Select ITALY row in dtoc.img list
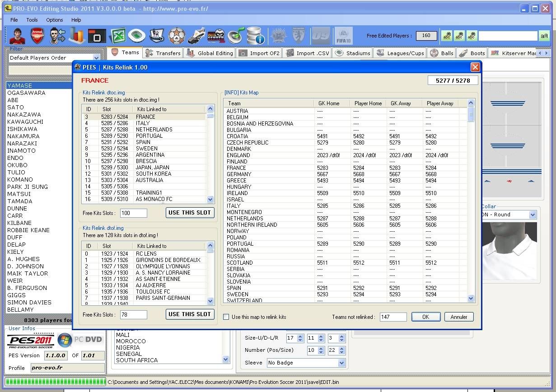 point(143,123)
